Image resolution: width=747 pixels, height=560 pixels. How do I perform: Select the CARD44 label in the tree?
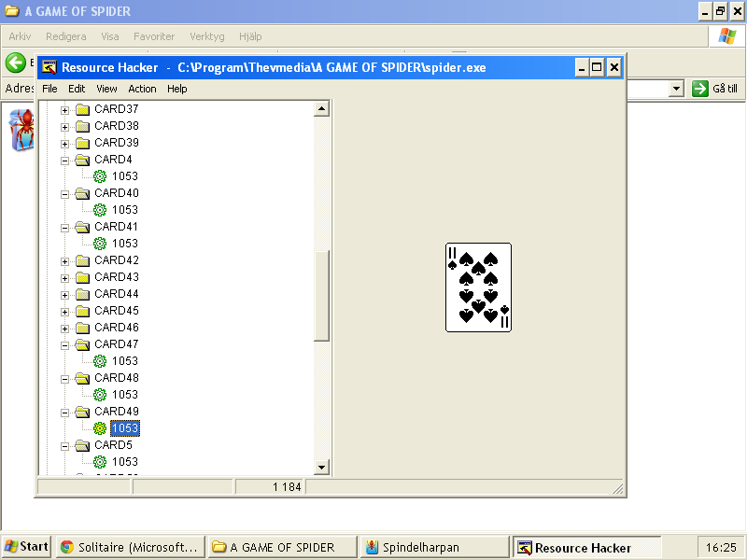pos(117,294)
